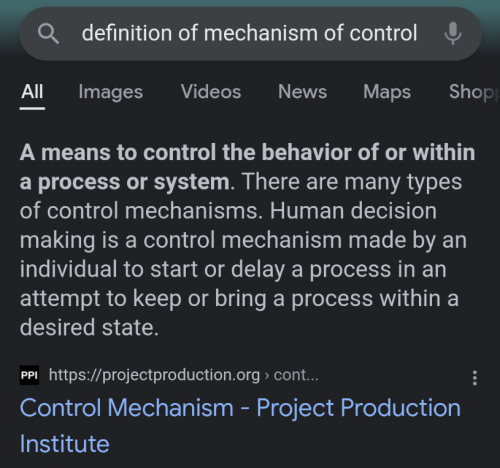Open the News tab
500x468 pixels.
click(302, 91)
